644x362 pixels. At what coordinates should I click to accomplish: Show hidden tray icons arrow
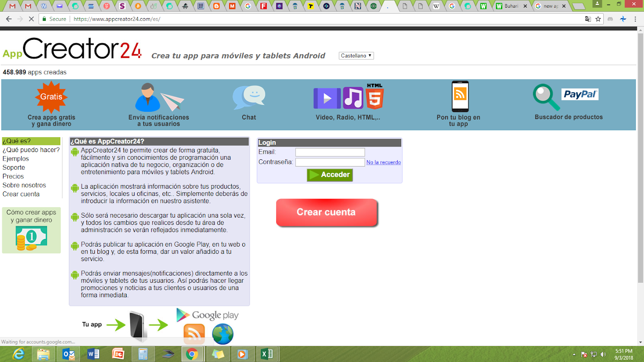[x=574, y=354]
